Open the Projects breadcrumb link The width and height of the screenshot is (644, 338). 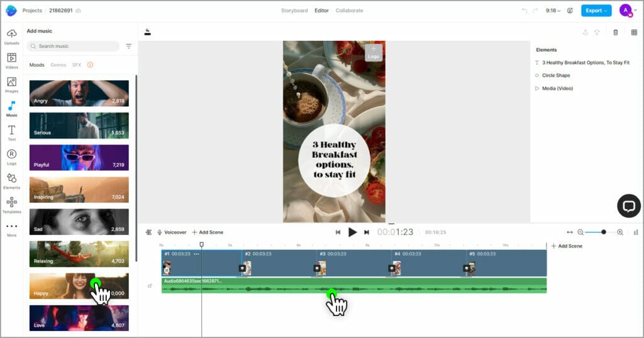click(32, 11)
